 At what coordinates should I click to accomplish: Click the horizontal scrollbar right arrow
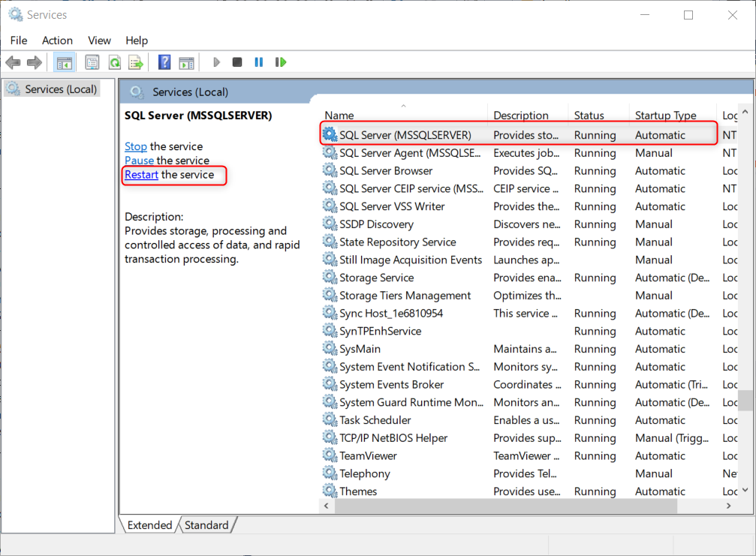coord(728,506)
